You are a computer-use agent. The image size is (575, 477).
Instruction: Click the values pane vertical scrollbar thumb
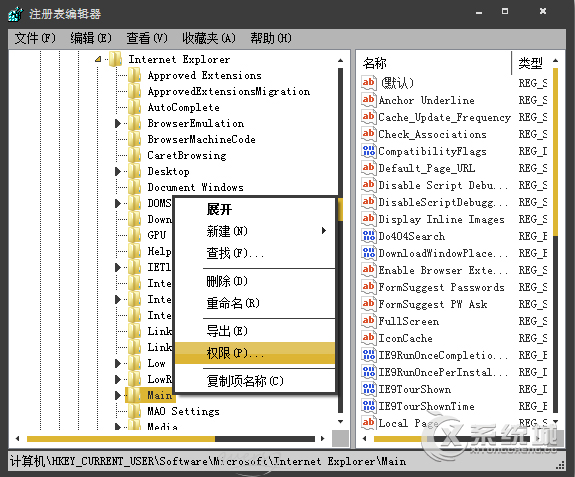pos(556,152)
